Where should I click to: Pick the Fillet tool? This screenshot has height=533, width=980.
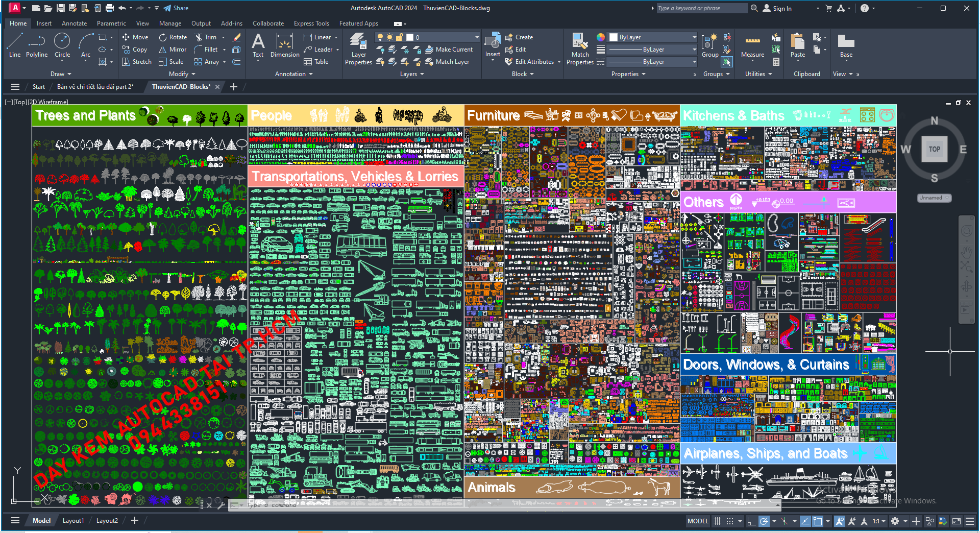coord(206,50)
